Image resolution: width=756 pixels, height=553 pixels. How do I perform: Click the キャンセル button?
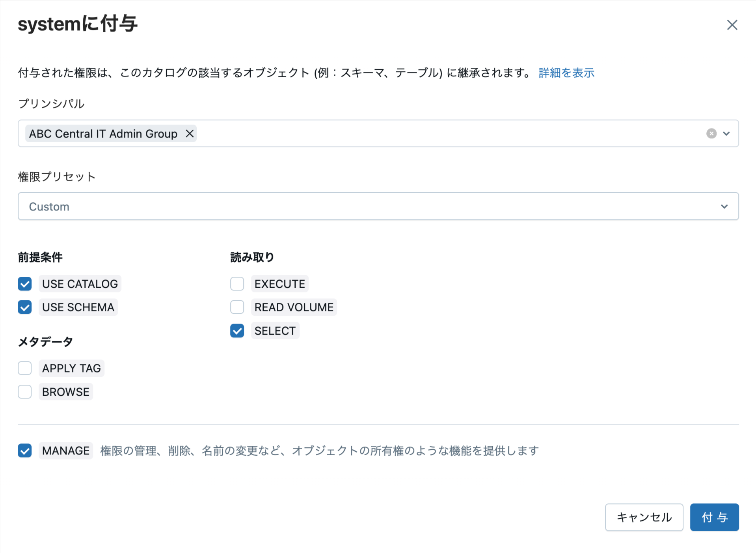click(x=644, y=517)
